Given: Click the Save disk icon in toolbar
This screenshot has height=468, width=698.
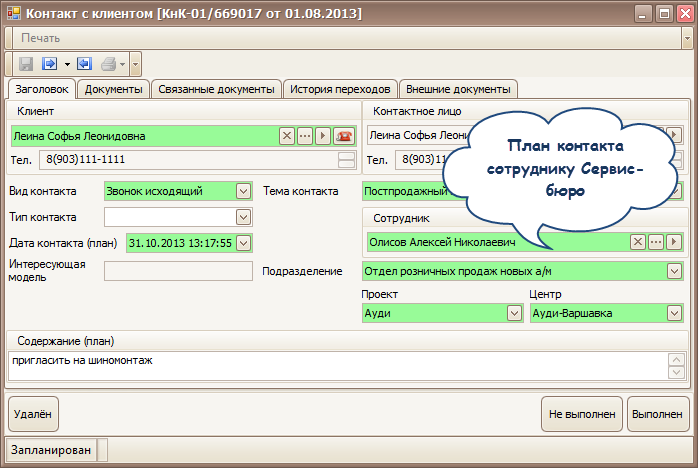Looking at the screenshot, I should (26, 63).
